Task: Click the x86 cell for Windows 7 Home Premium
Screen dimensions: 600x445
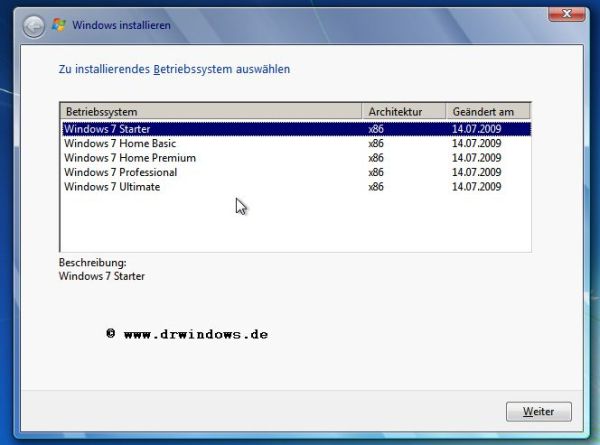Action: [x=376, y=158]
